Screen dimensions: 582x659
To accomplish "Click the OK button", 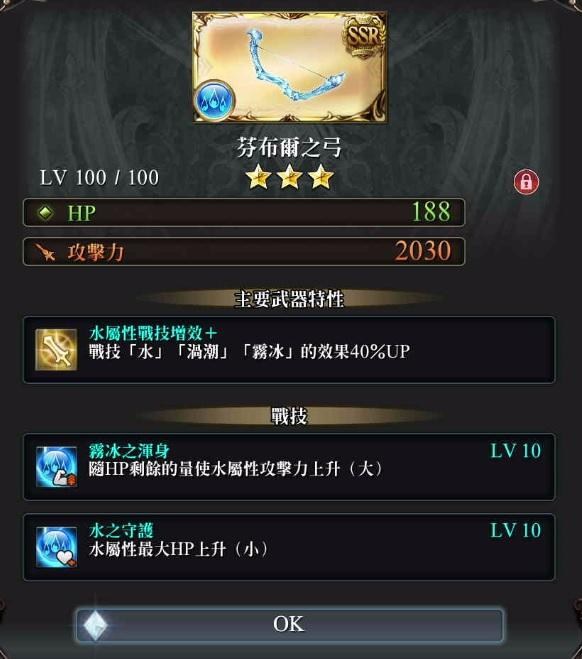I will point(290,624).
